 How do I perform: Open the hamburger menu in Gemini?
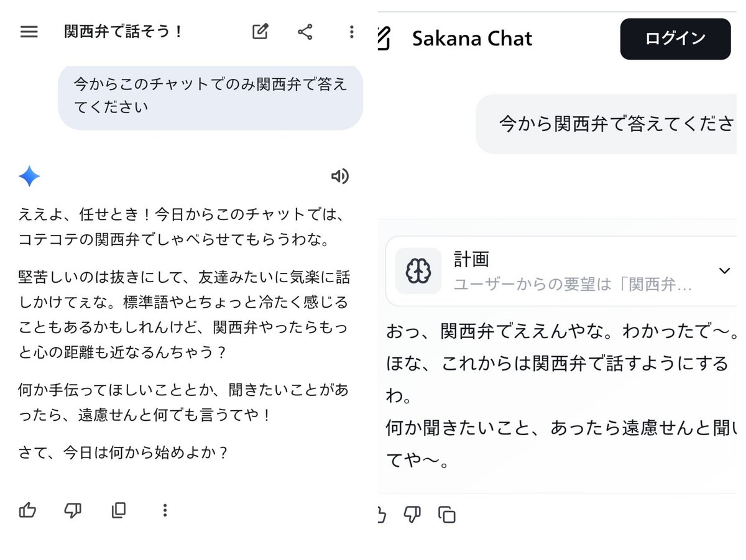[29, 32]
